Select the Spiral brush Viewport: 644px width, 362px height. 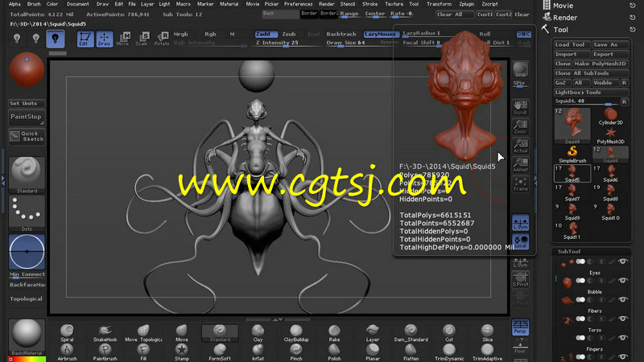click(67, 333)
